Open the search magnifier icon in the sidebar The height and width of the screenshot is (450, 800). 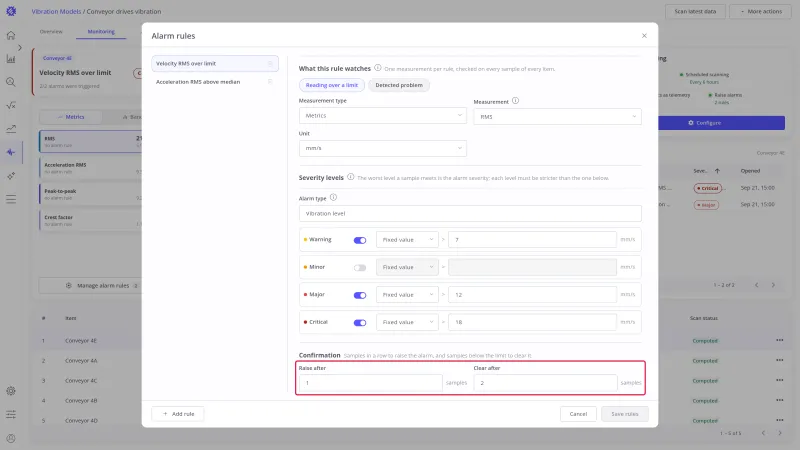tap(11, 82)
